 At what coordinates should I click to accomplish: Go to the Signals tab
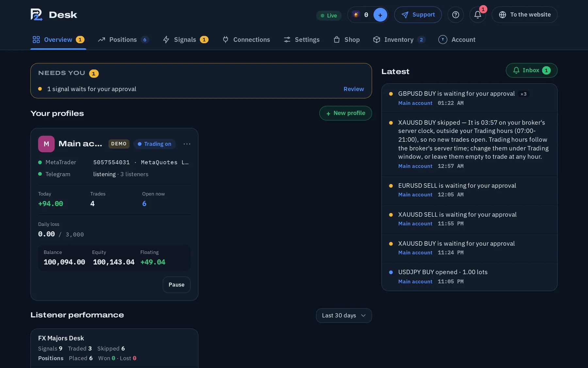coord(186,40)
